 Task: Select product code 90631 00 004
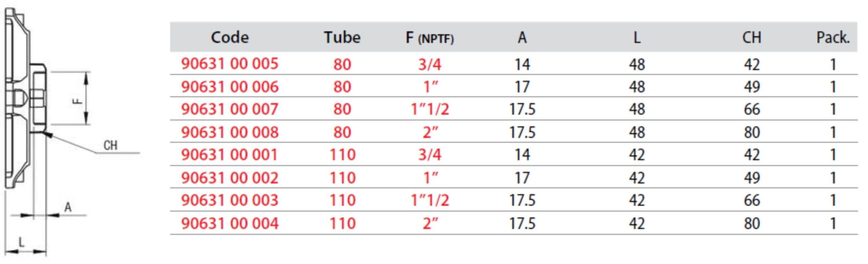click(x=230, y=223)
